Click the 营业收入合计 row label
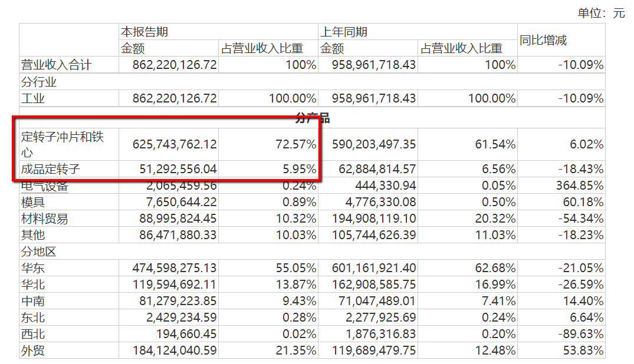 (x=56, y=65)
